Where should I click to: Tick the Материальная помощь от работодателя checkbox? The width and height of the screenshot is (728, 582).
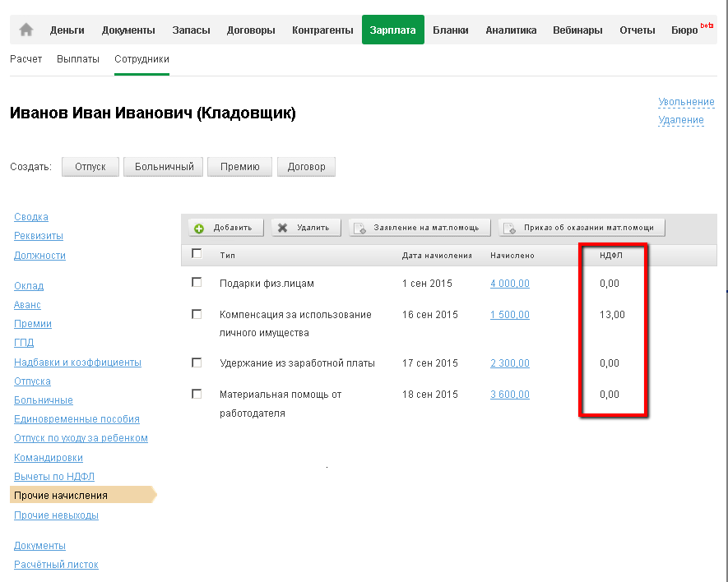tap(197, 394)
